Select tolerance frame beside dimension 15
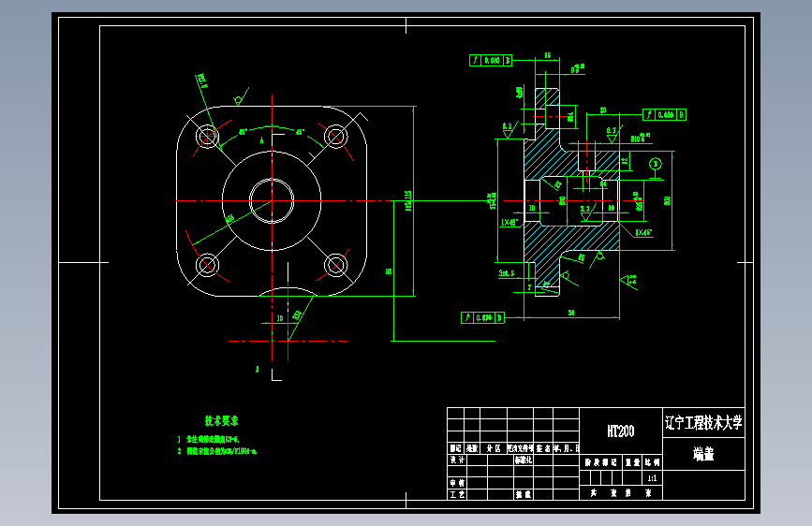Image resolution: width=812 pixels, height=526 pixels. [x=491, y=61]
